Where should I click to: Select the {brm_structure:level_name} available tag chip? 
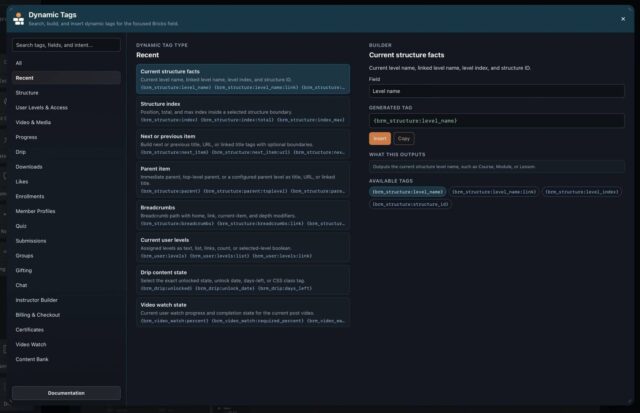click(x=407, y=192)
